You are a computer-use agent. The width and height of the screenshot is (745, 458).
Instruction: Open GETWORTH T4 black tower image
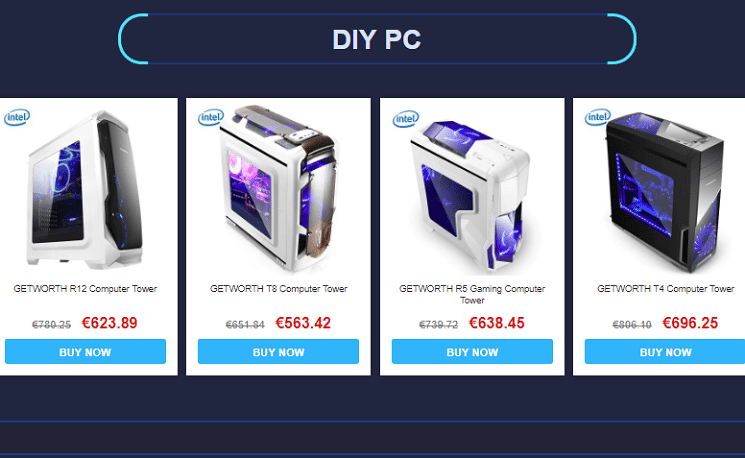pyautogui.click(x=665, y=192)
